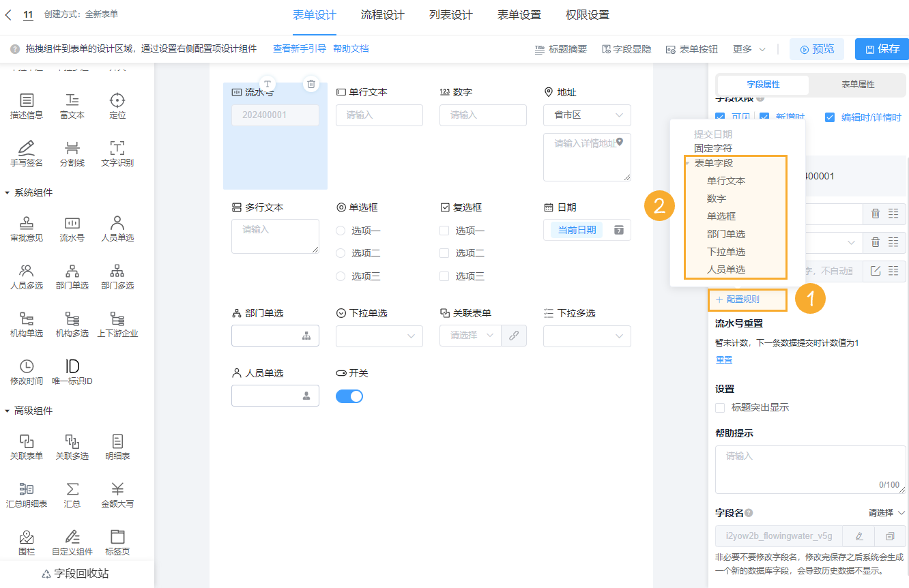
Task: Turn off the 开关 toggle in the form
Action: click(349, 396)
